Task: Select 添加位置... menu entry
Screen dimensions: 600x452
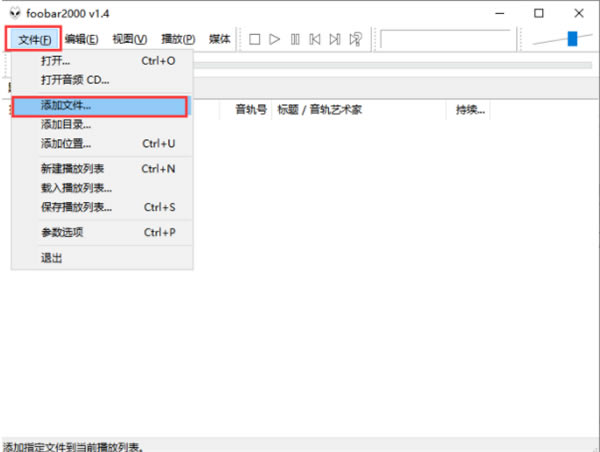Action: point(102,144)
